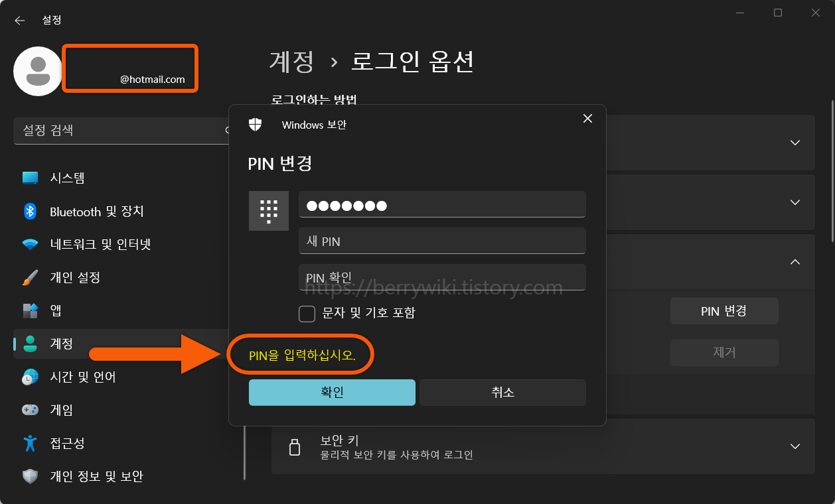The image size is (835, 504).
Task: Expand the 보안 키 section
Action: tap(795, 446)
